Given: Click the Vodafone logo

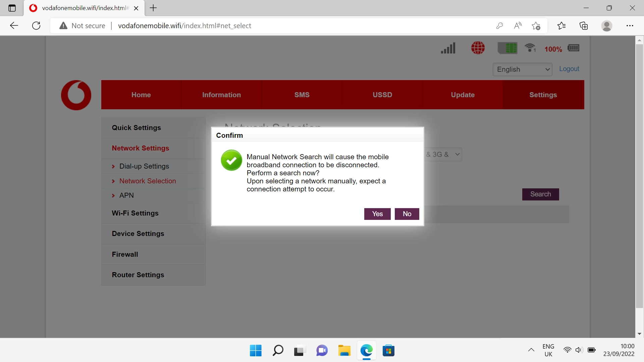Looking at the screenshot, I should (x=76, y=95).
